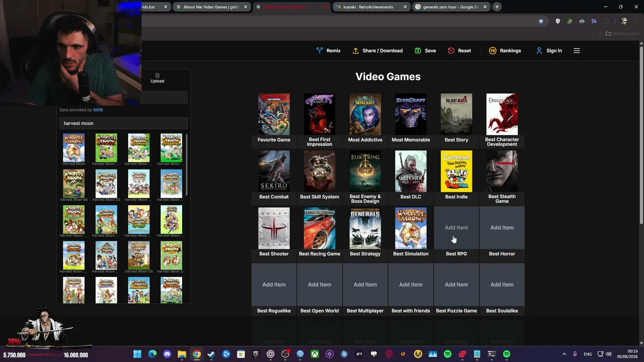Click the Elden Ring cover
Viewport: 644px width, 362px height.
pyautogui.click(x=365, y=171)
